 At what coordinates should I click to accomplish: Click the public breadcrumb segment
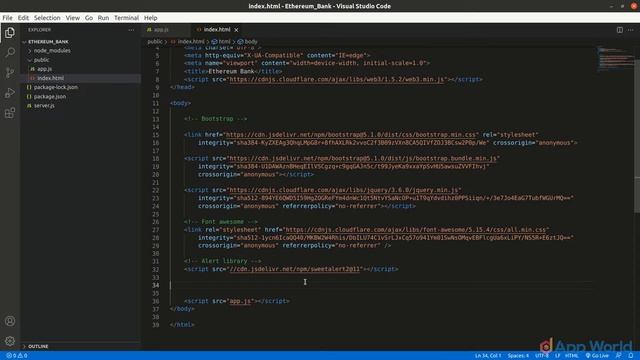(155, 42)
